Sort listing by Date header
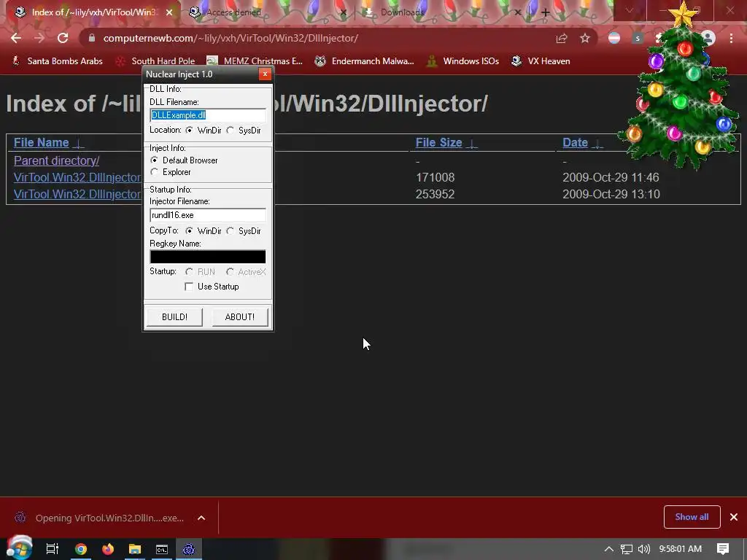The width and height of the screenshot is (747, 560). click(x=575, y=142)
